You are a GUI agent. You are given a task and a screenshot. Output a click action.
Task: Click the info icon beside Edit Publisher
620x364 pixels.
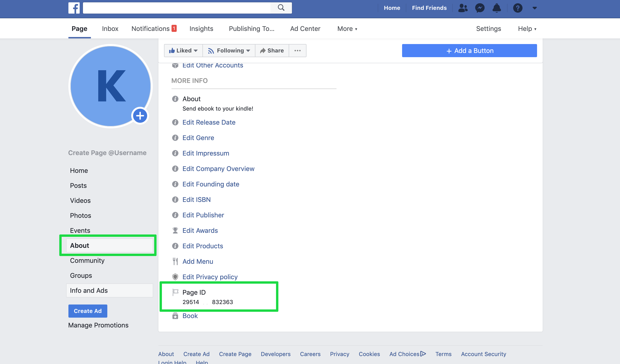[175, 215]
